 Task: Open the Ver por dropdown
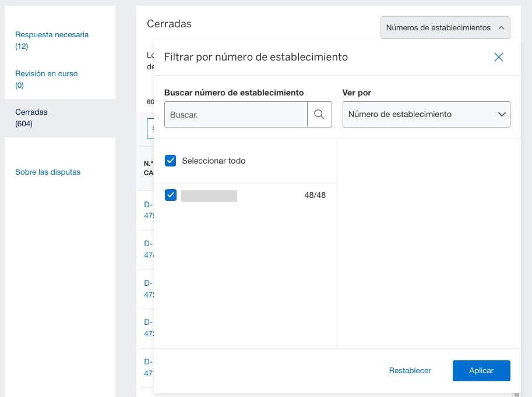426,115
